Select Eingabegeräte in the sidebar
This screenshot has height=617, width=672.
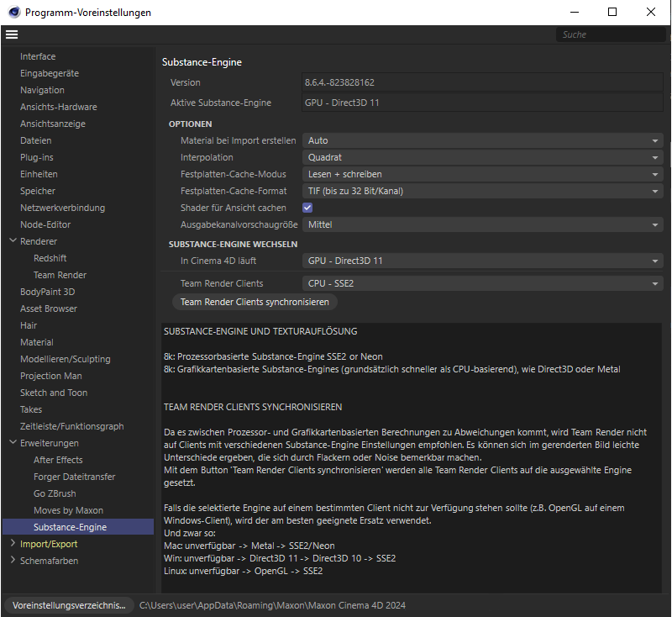coord(50,73)
